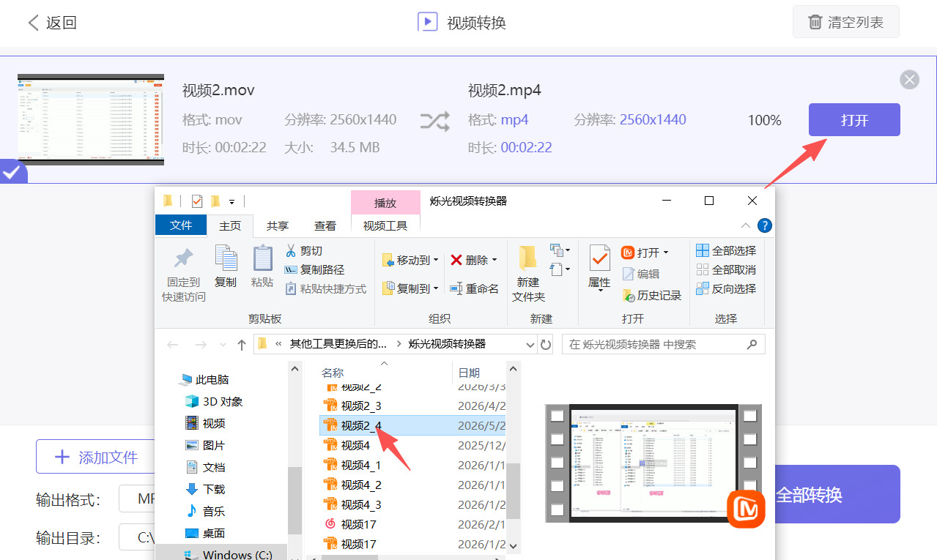Toggle the checkmark on 视频2.mov item
Image resolution: width=937 pixels, height=560 pixels.
12,173
